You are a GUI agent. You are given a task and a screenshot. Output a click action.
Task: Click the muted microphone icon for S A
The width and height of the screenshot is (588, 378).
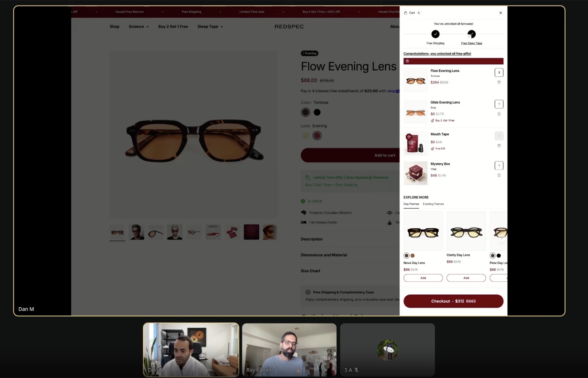(356, 370)
